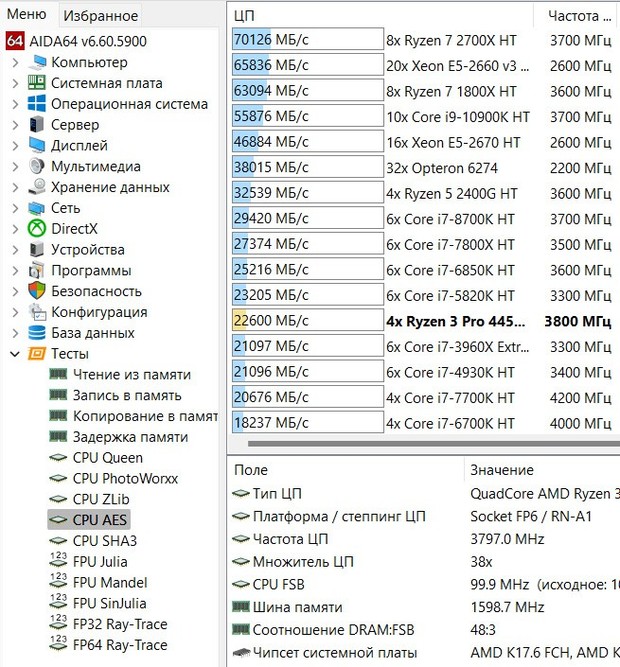The height and width of the screenshot is (667, 620).
Task: Switch to the Меню tab
Action: coord(26,14)
